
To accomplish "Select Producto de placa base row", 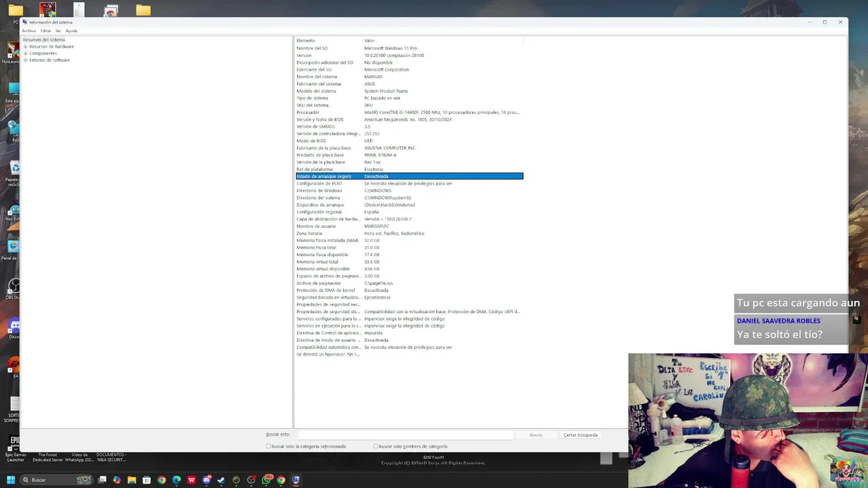I will [x=410, y=155].
